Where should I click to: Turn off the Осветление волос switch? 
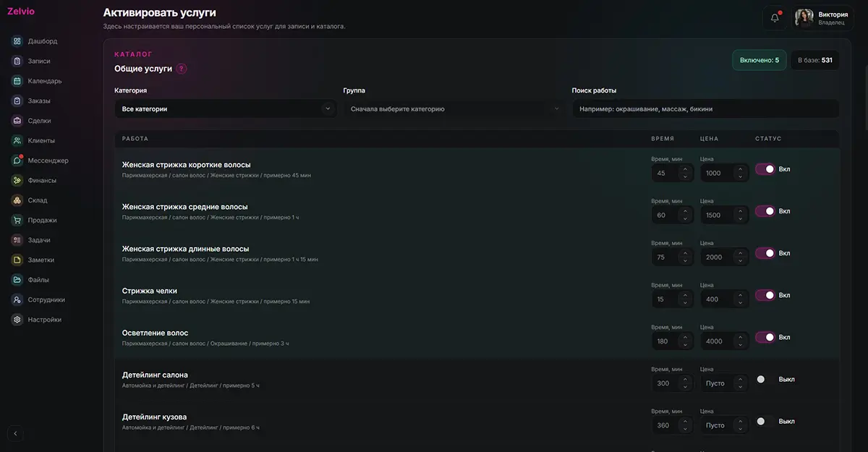[765, 337]
